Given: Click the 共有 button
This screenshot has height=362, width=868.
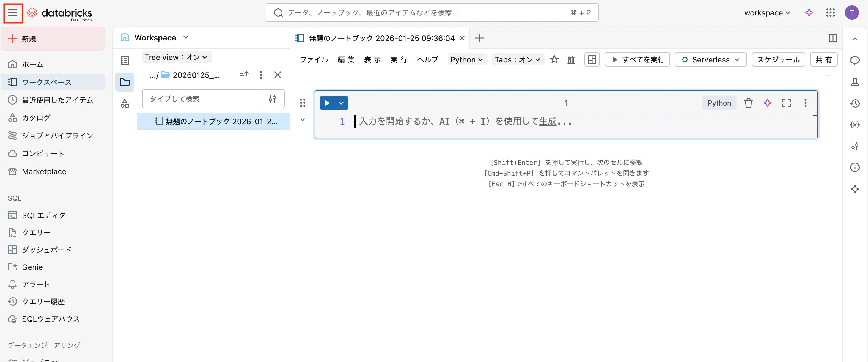Looking at the screenshot, I should pos(823,60).
